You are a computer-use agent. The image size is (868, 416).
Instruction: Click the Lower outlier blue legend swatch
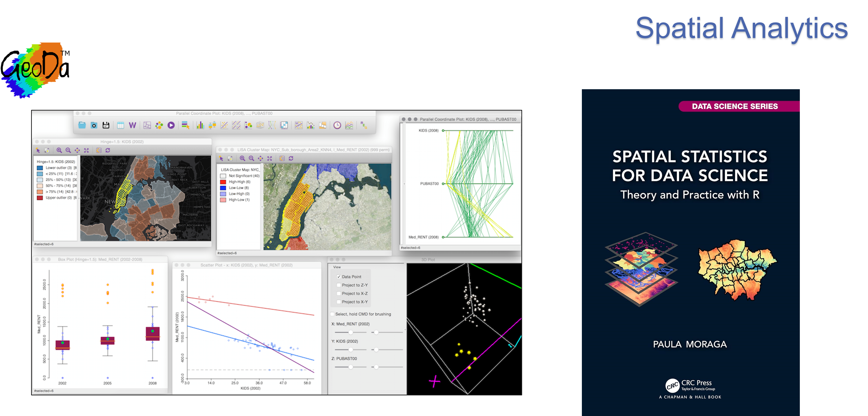click(40, 168)
